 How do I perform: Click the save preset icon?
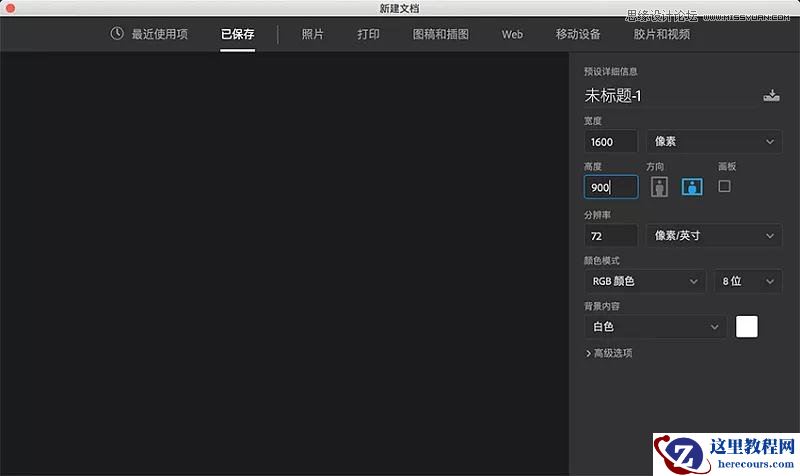tap(771, 95)
